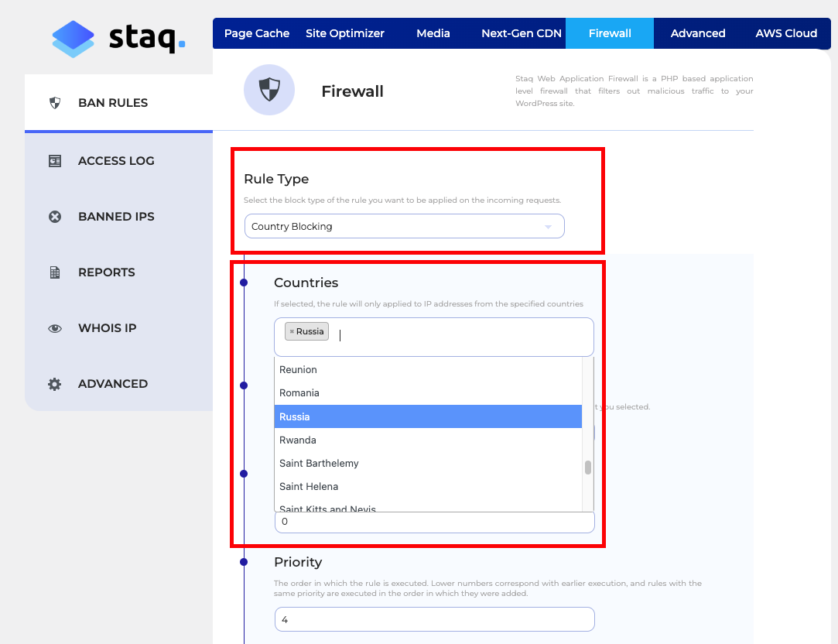Select Romania from the countries list
This screenshot has height=644, width=838.
click(299, 392)
